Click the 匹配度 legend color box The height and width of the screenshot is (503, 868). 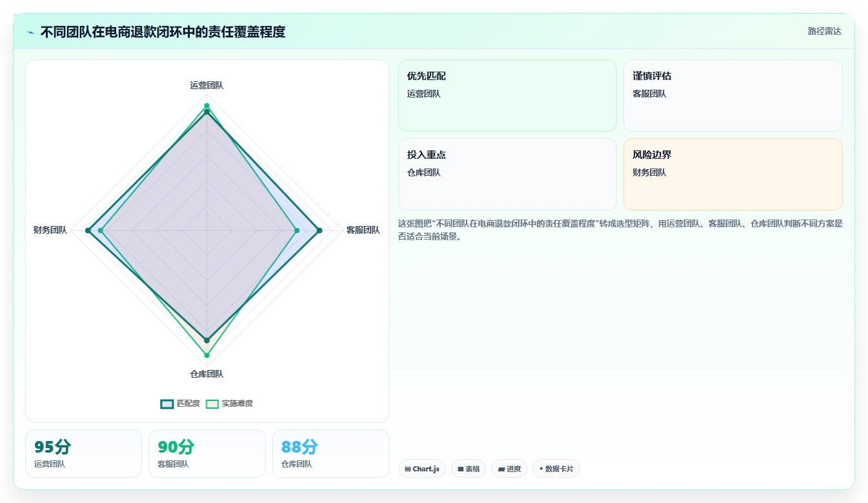(167, 404)
